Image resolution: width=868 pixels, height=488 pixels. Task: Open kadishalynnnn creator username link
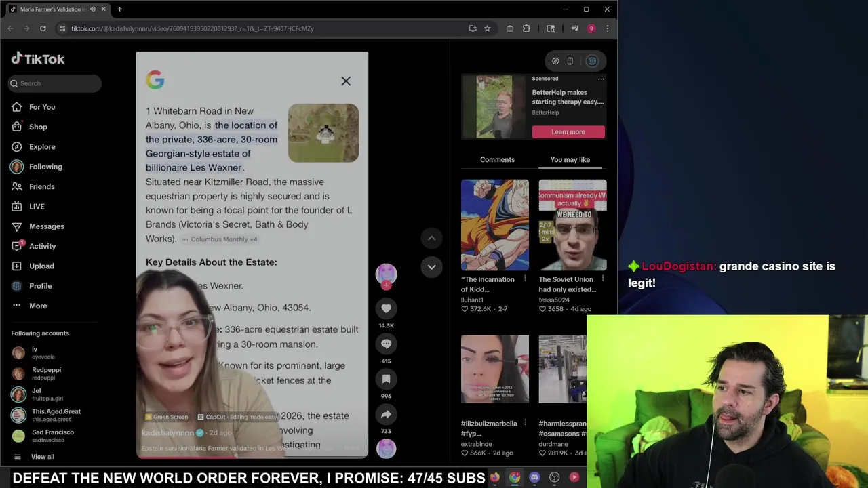pyautogui.click(x=167, y=433)
